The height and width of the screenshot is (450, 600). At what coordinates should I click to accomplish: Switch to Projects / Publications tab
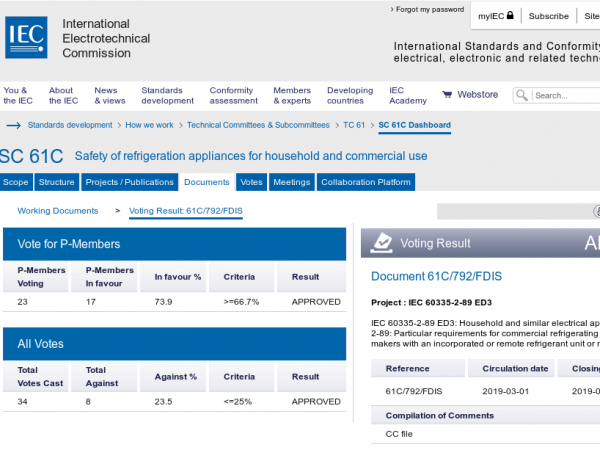[130, 182]
